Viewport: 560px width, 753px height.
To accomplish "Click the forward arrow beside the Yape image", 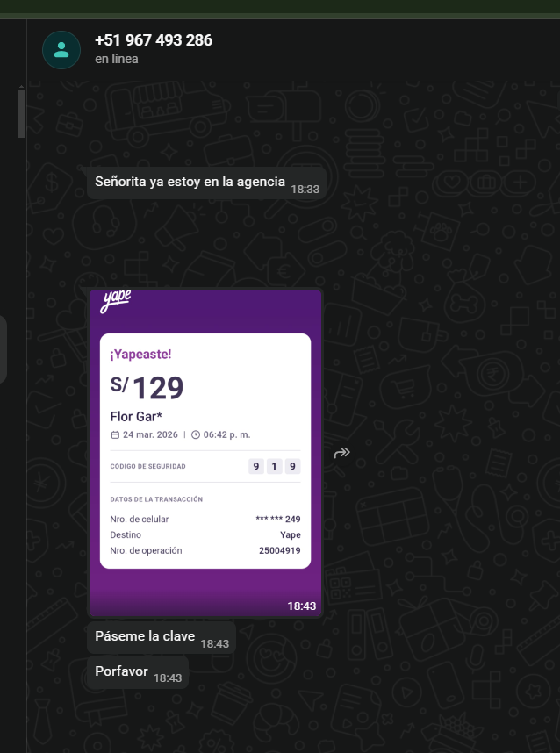I will click(342, 453).
